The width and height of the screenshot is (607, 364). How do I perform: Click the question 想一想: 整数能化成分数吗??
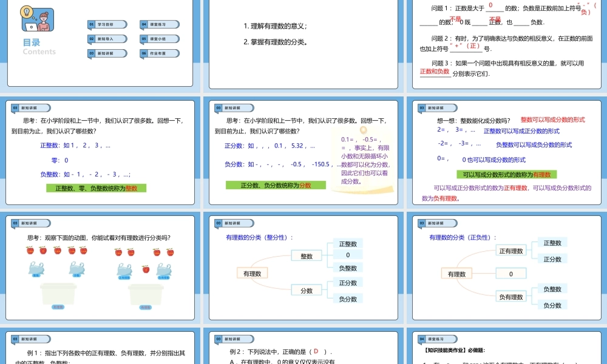pyautogui.click(x=473, y=121)
